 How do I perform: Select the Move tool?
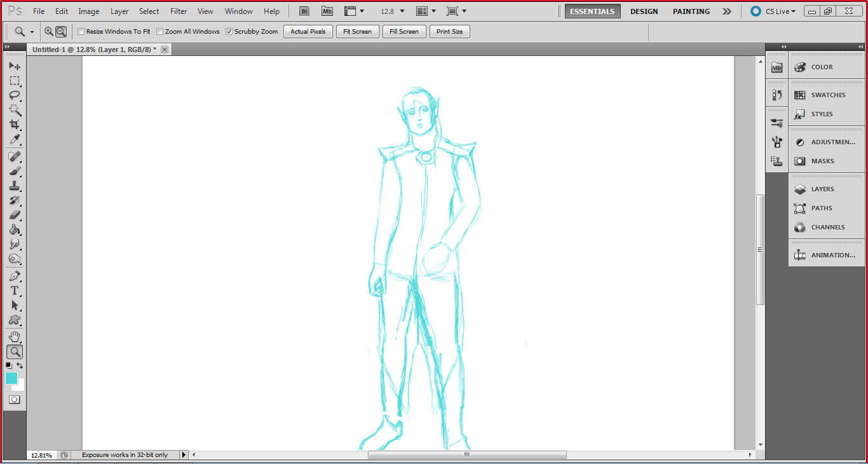pyautogui.click(x=14, y=66)
